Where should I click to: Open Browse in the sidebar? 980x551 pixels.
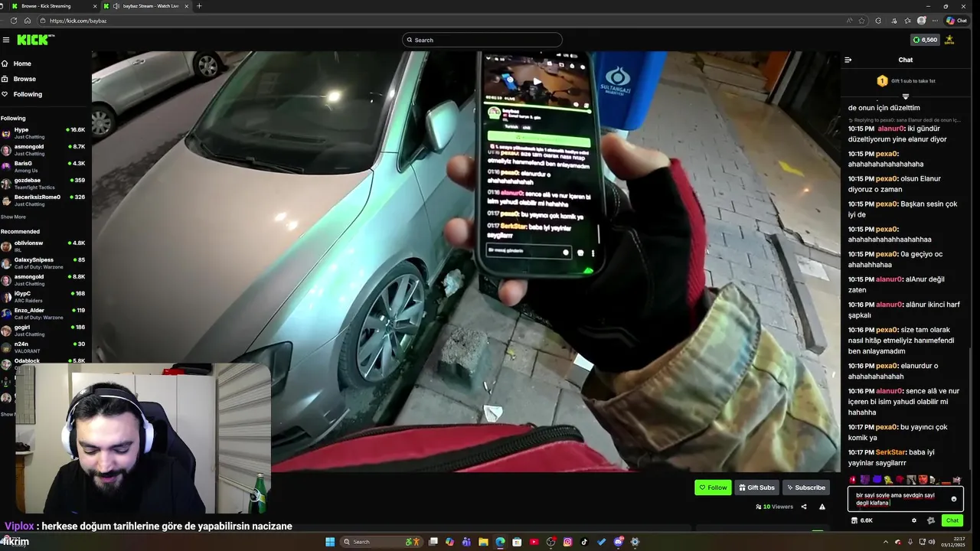24,79
